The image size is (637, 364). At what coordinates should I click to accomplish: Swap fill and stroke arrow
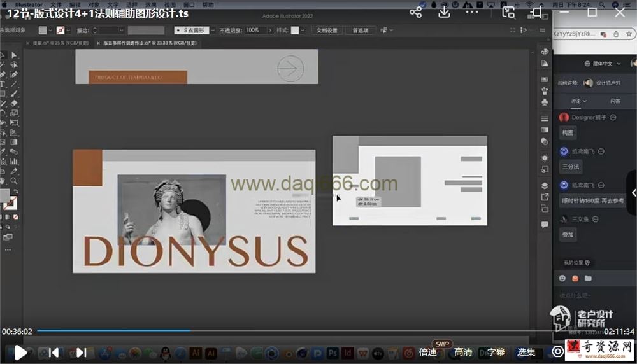16,191
